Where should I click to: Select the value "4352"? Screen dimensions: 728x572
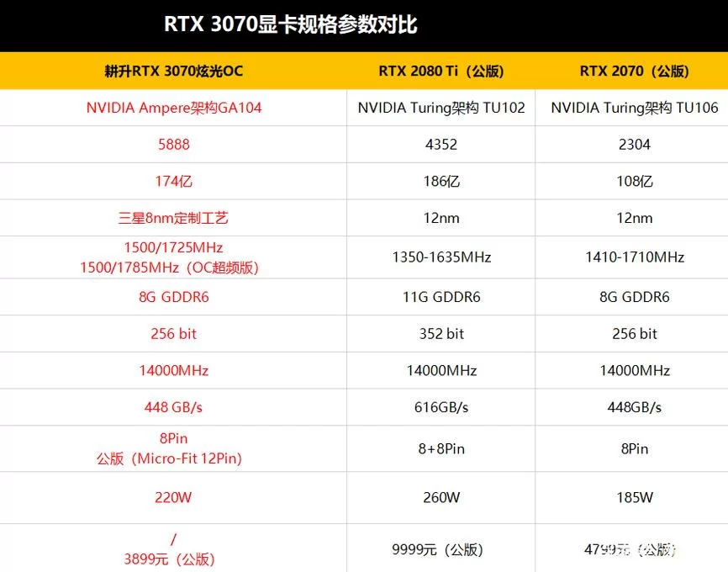click(x=441, y=145)
